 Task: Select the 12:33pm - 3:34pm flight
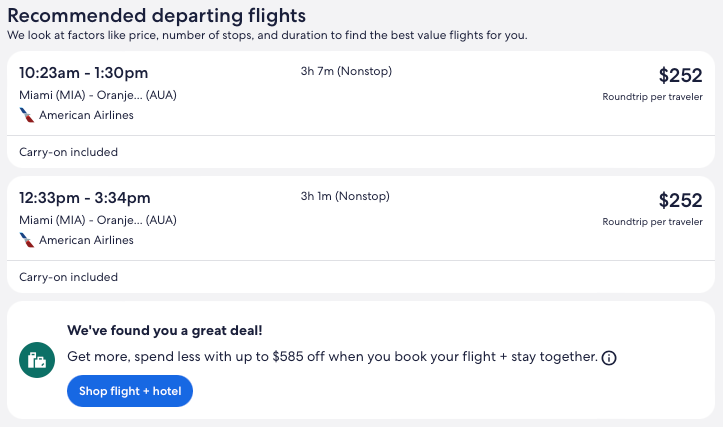85,197
